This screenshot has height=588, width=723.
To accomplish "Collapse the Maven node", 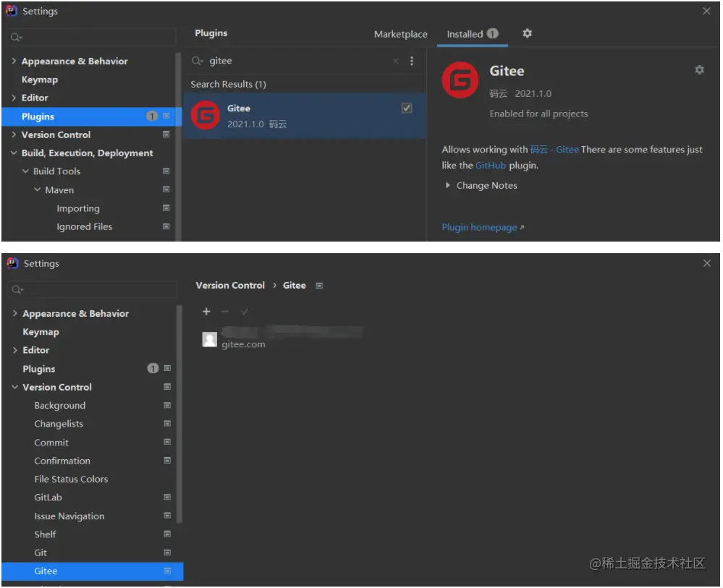I will 38,189.
